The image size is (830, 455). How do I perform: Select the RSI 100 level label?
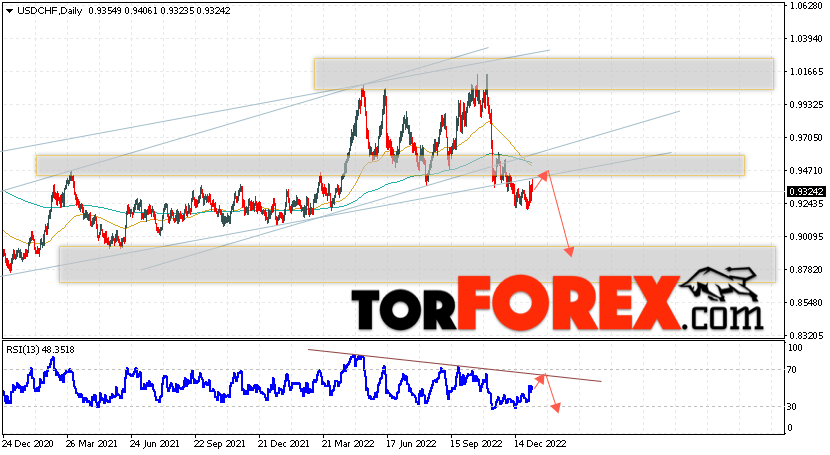pyautogui.click(x=795, y=348)
